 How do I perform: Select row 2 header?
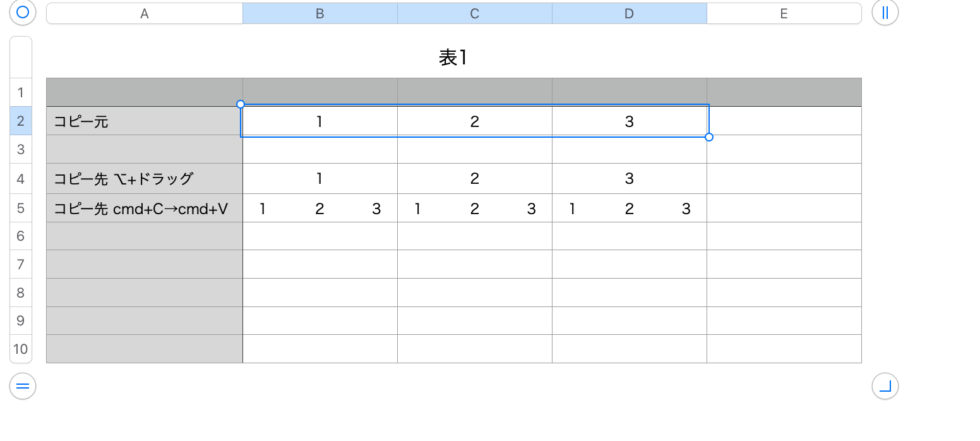pyautogui.click(x=21, y=121)
